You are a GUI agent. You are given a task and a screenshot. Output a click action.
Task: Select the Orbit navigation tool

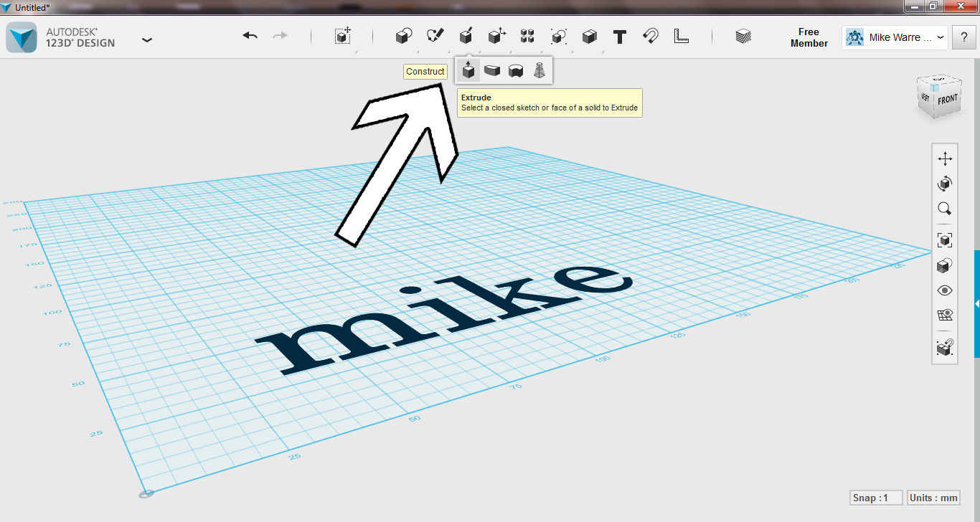945,184
